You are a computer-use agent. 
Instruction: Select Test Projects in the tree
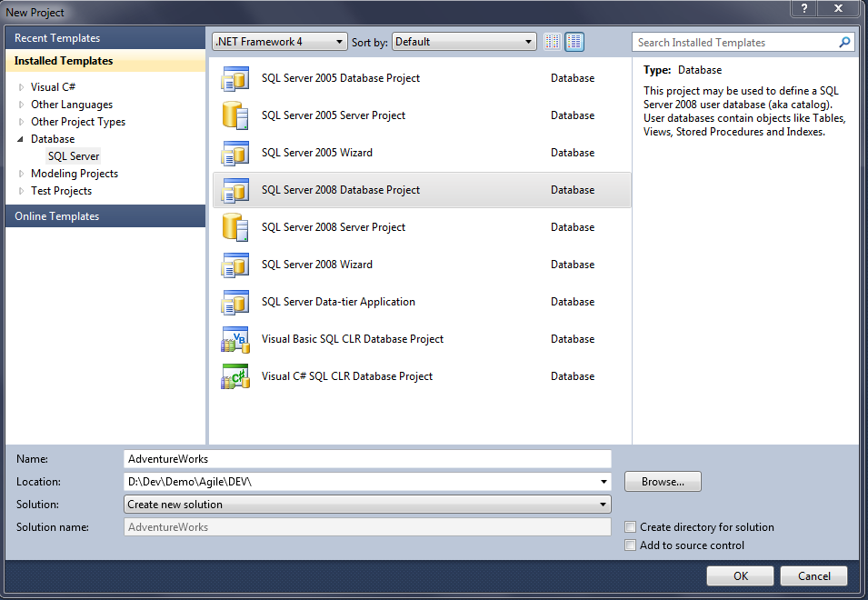[61, 191]
